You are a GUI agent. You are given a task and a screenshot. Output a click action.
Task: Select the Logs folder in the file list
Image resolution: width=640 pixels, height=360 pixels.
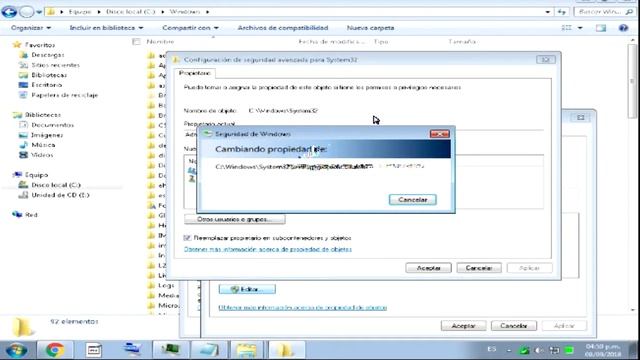[x=166, y=285]
